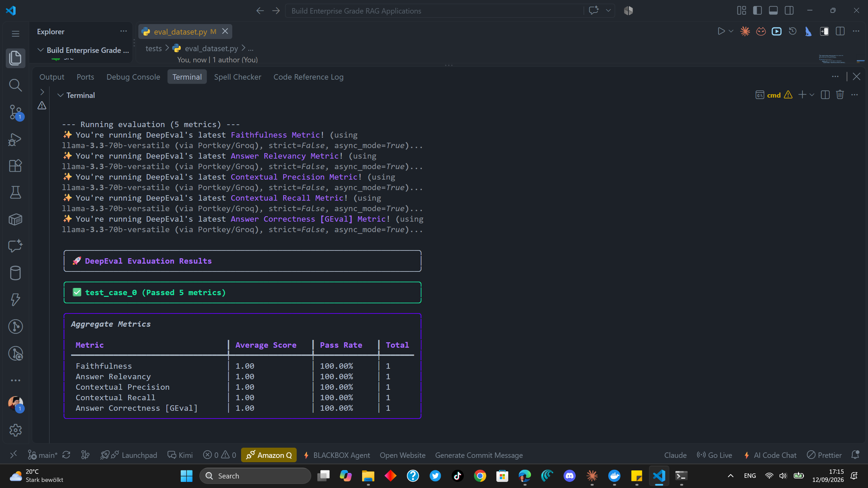Switch to the Output tab
This screenshot has height=488, width=868.
pos(52,77)
